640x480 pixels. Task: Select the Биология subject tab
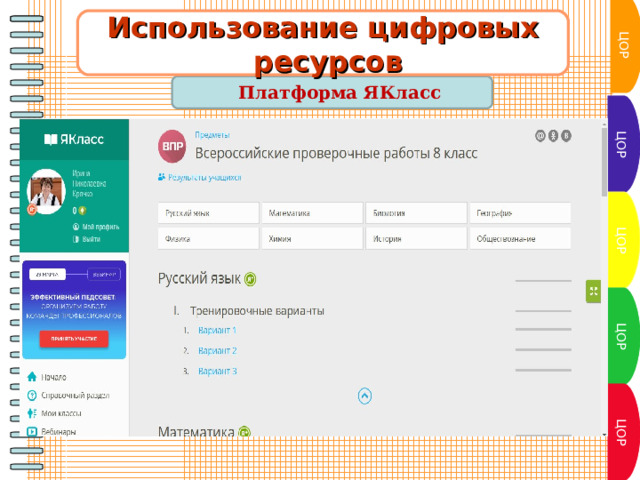[x=416, y=213]
